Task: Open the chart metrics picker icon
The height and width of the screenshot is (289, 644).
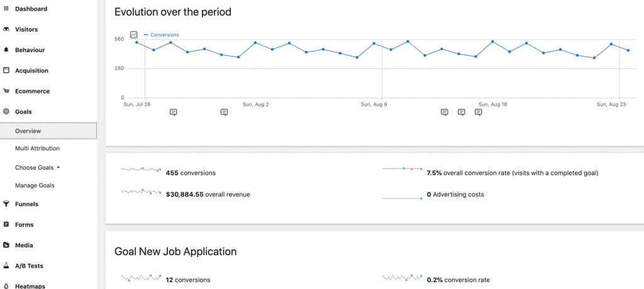Action: [x=134, y=35]
